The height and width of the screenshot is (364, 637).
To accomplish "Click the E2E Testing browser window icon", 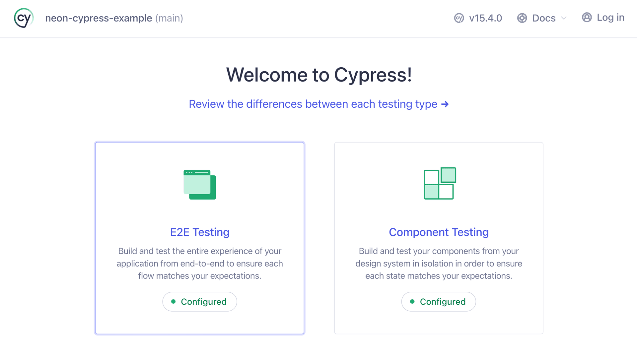I will click(199, 185).
